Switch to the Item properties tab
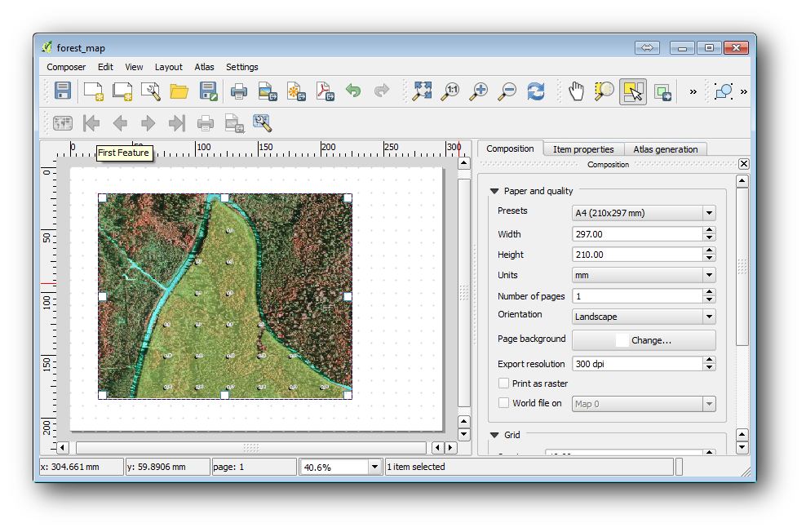Screen dimensions: 806x532 pyautogui.click(x=582, y=149)
